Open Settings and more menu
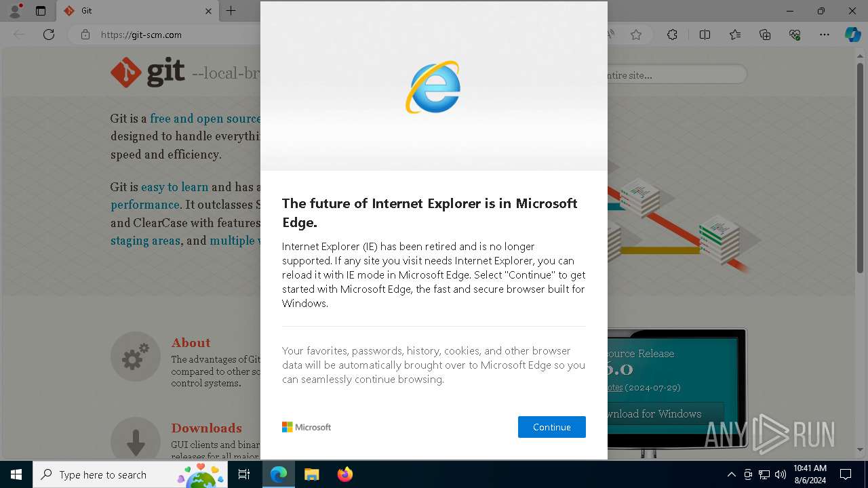 tap(825, 35)
